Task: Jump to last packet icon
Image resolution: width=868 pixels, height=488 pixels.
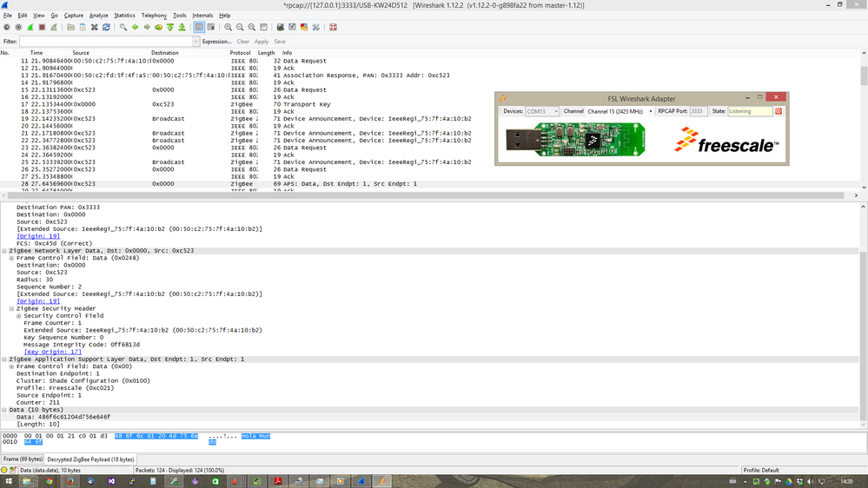Action: tap(182, 27)
